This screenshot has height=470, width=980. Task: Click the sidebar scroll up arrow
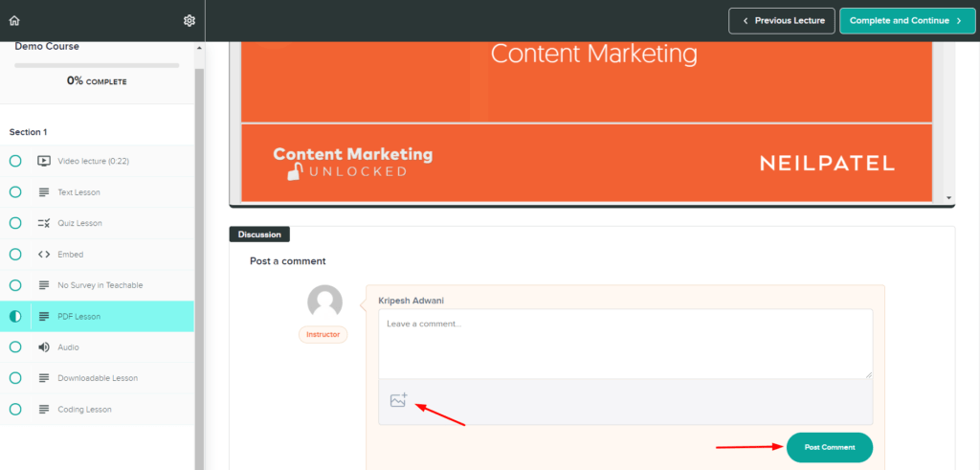199,48
